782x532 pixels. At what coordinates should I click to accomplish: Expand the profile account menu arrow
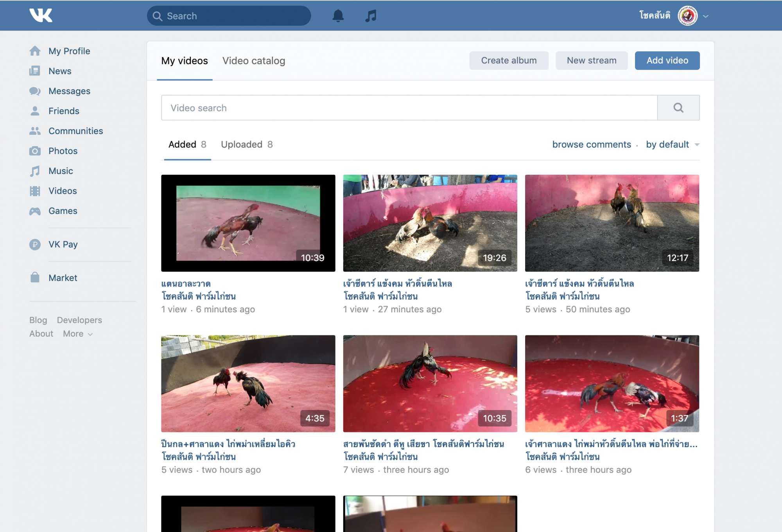pyautogui.click(x=706, y=16)
